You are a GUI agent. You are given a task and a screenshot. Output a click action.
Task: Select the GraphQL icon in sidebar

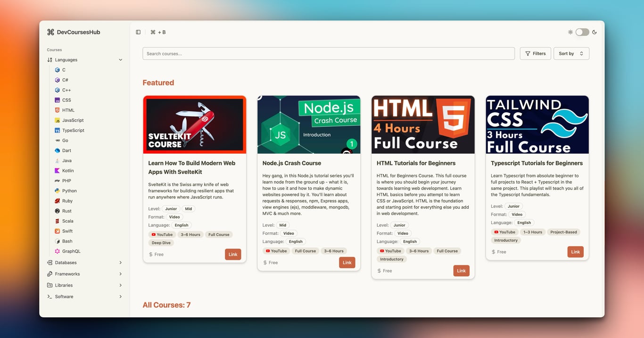point(57,251)
